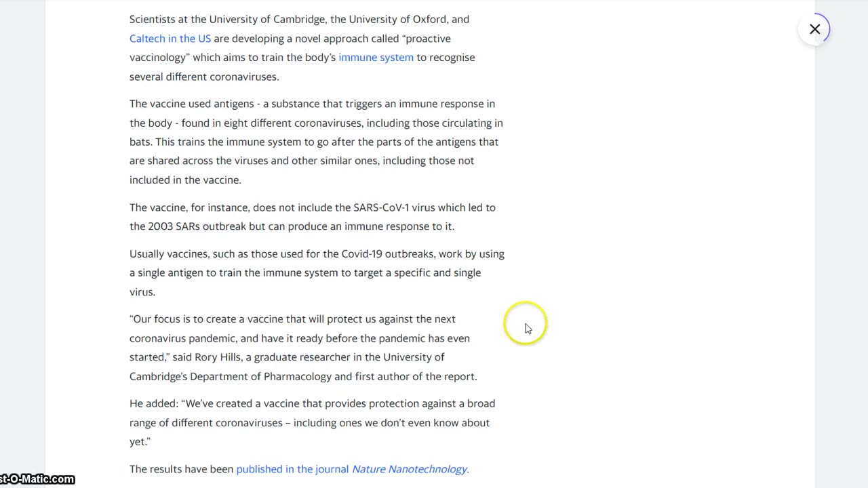This screenshot has width=868, height=488.
Task: Click the word "Covid-19" in the text
Action: tap(361, 253)
